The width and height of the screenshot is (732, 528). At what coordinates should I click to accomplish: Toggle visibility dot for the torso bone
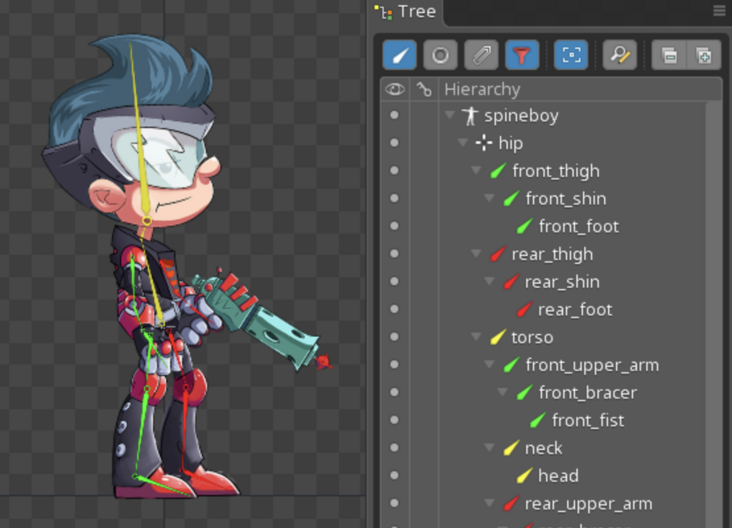click(395, 337)
